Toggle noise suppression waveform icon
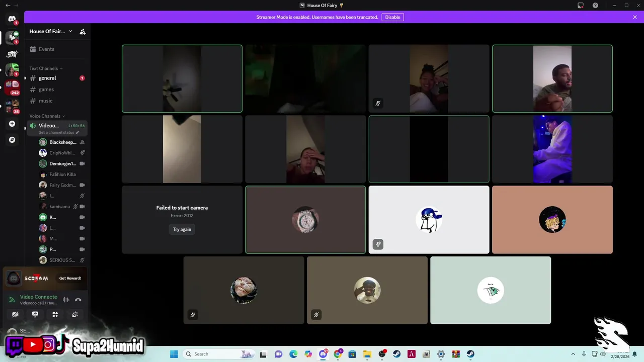644x362 pixels. (x=66, y=300)
